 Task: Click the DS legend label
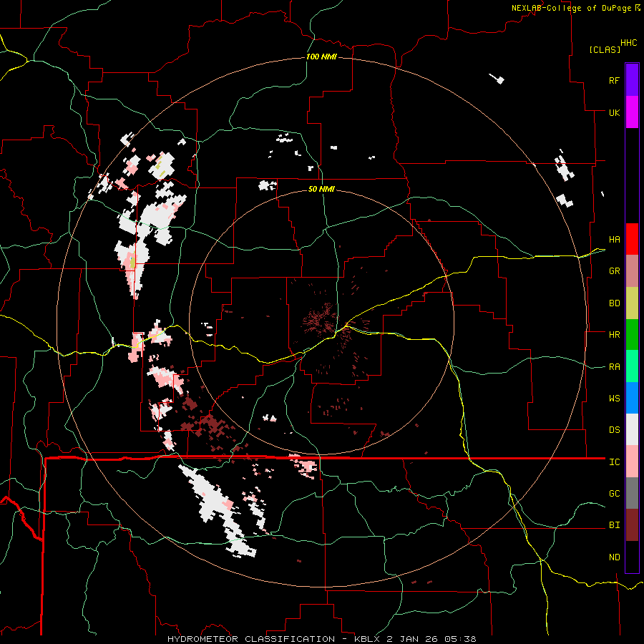point(614,430)
